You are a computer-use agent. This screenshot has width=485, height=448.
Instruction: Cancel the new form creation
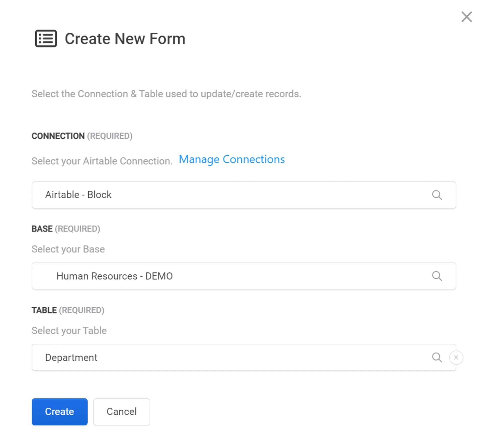coord(122,412)
